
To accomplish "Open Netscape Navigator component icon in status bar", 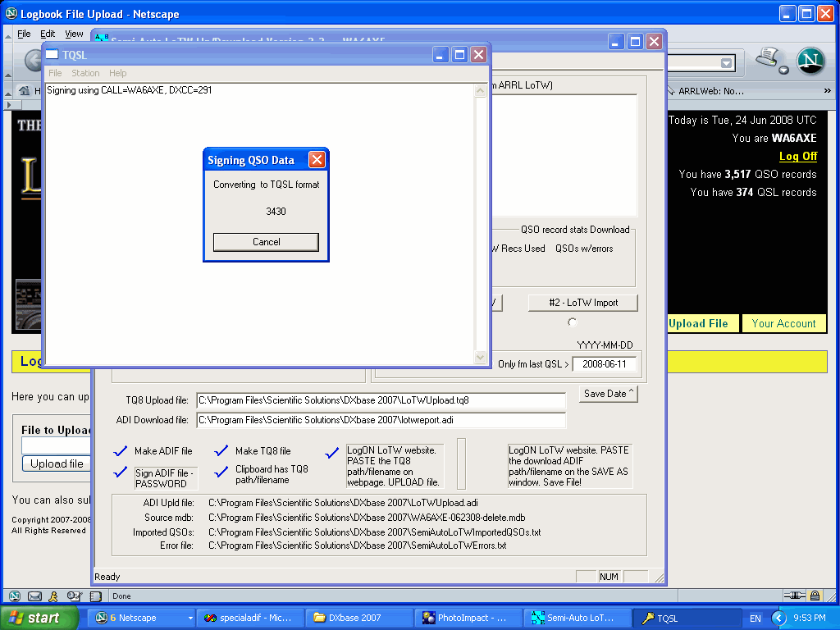I will pos(15,596).
